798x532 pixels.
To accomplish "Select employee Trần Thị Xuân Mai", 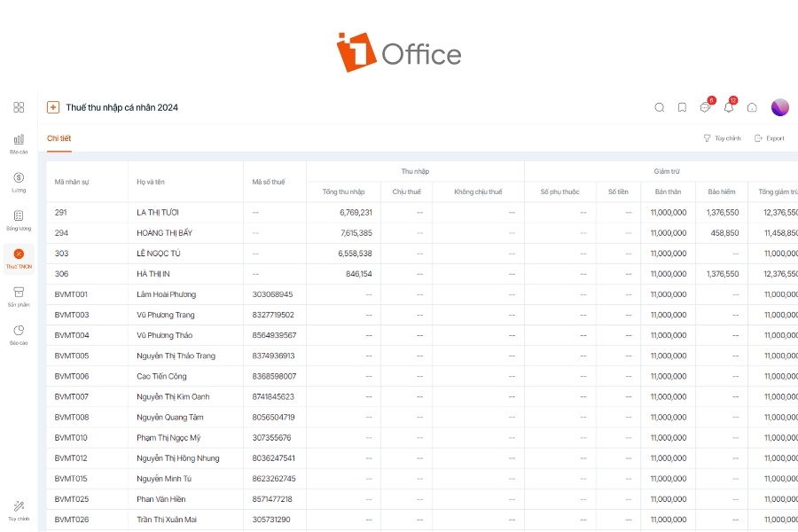I will [x=167, y=520].
